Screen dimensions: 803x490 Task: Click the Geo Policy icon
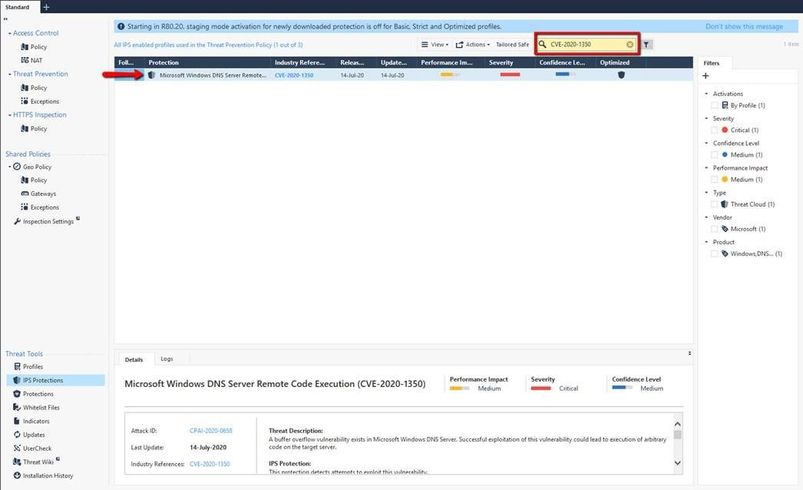pos(17,166)
